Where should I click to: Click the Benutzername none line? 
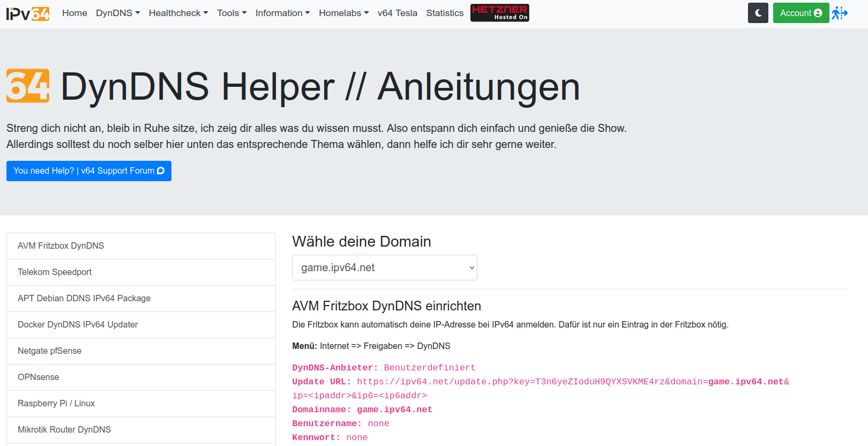click(341, 423)
